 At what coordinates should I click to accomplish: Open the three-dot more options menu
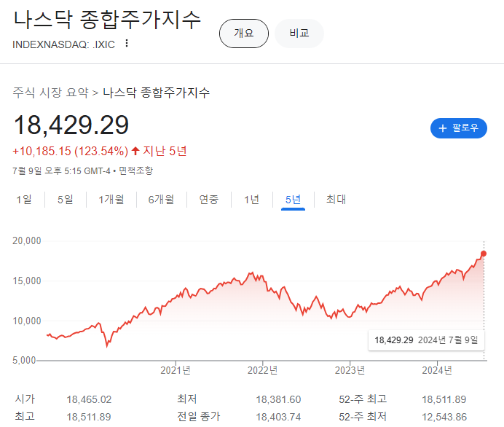127,43
